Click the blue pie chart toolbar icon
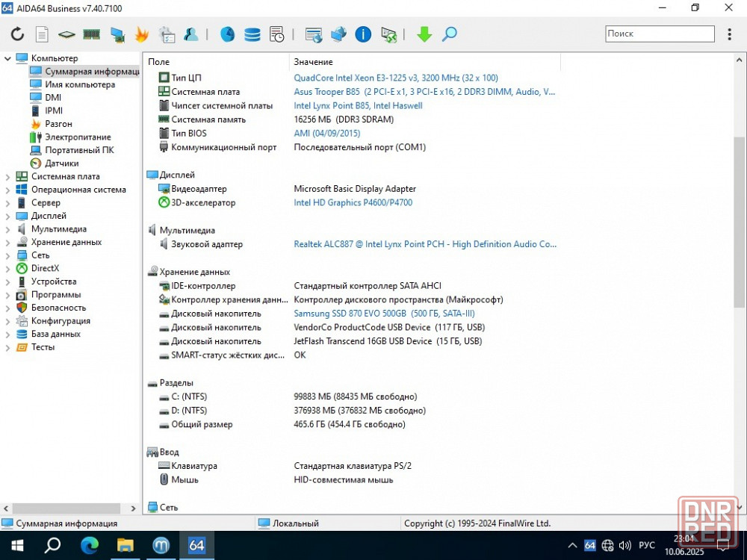Screen dimensions: 747x560 [227, 34]
